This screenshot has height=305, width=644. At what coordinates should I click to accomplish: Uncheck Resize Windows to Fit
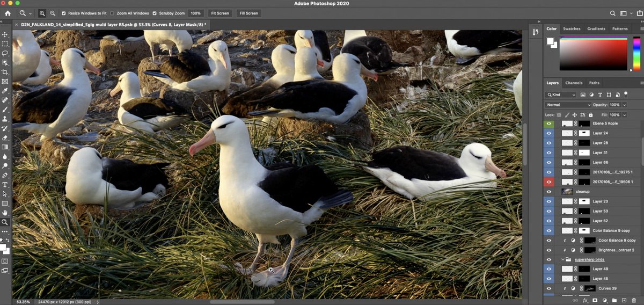[64, 13]
